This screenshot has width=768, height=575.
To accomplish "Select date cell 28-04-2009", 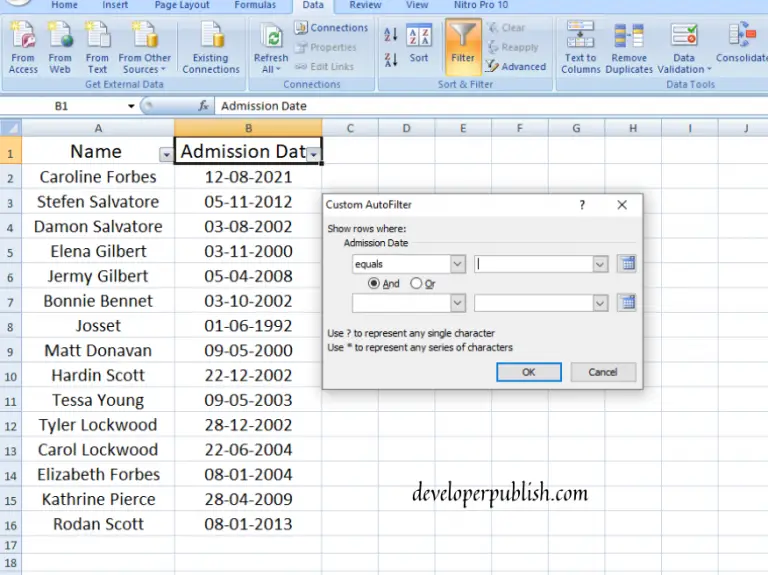I will pos(248,499).
